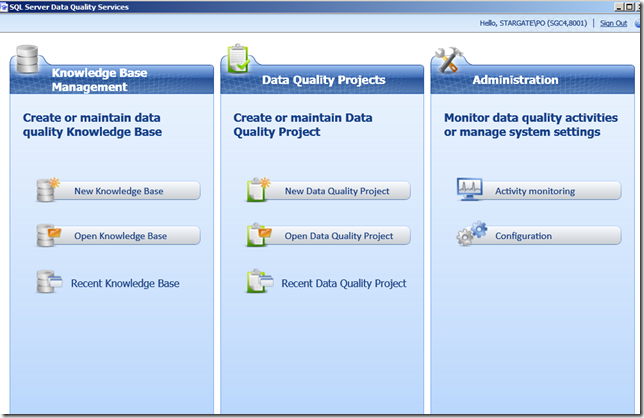Click the Knowledge Base Management database header icon
644x418 pixels.
(x=27, y=60)
